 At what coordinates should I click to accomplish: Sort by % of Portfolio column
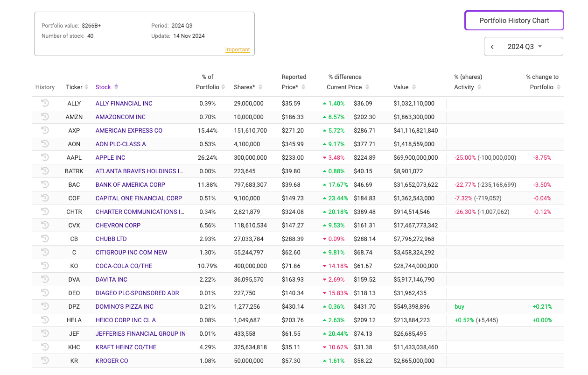(x=210, y=82)
